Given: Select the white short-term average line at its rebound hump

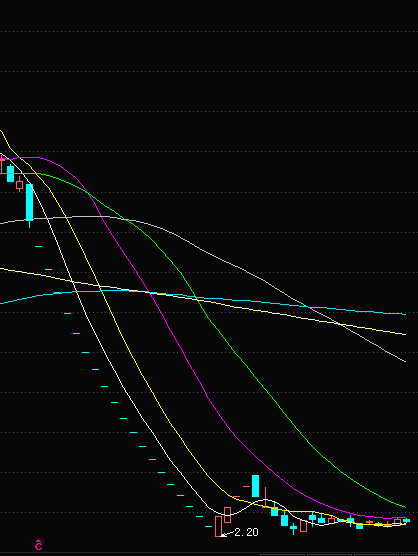Looking at the screenshot, I should coord(265,500).
